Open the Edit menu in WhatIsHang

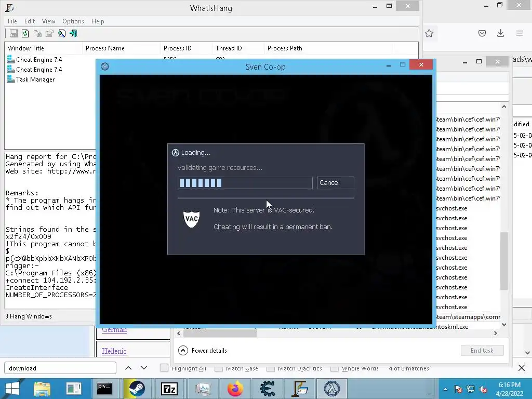click(30, 21)
